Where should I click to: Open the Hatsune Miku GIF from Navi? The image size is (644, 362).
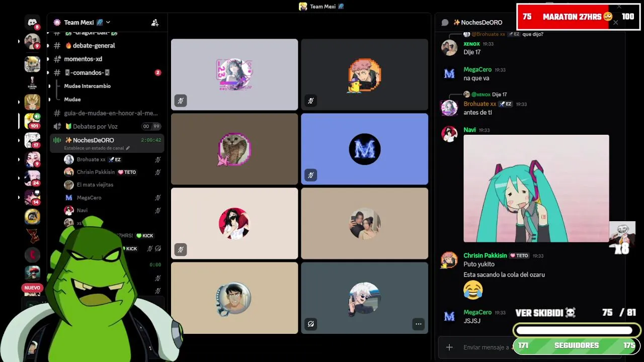(536, 189)
